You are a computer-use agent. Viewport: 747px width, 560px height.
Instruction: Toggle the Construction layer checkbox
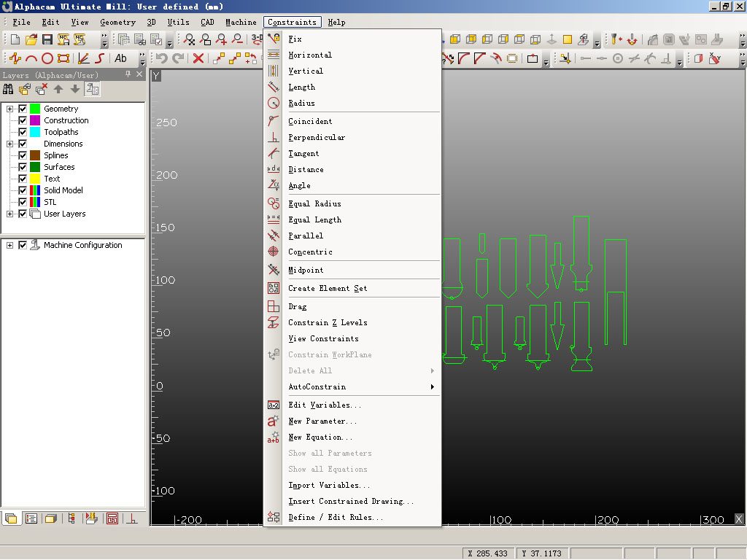23,120
